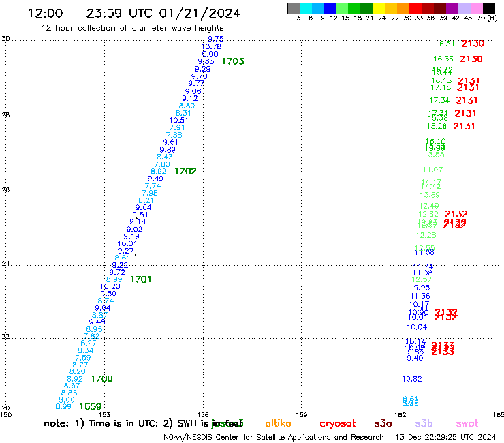Click the s3b satellite legend label
The image size is (504, 443).
[x=424, y=423]
